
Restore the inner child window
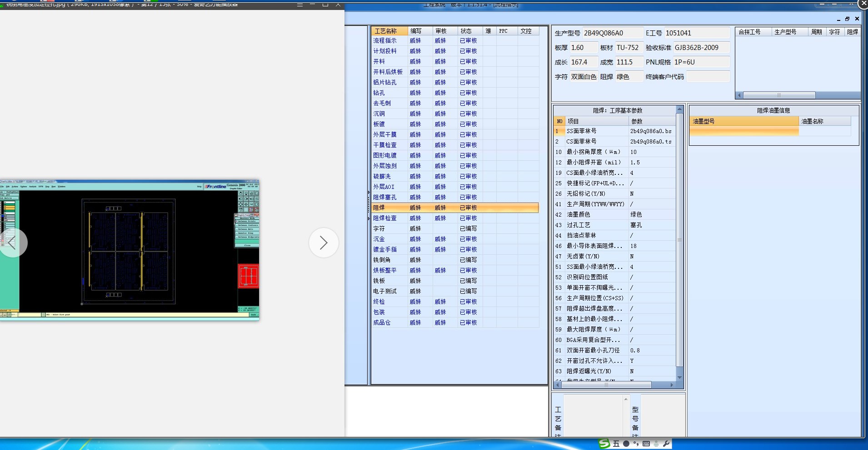pyautogui.click(x=847, y=19)
